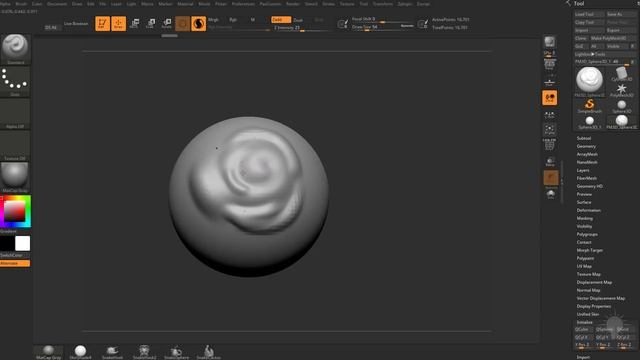Select the PolyMesh3D star tool

[x=622, y=90]
